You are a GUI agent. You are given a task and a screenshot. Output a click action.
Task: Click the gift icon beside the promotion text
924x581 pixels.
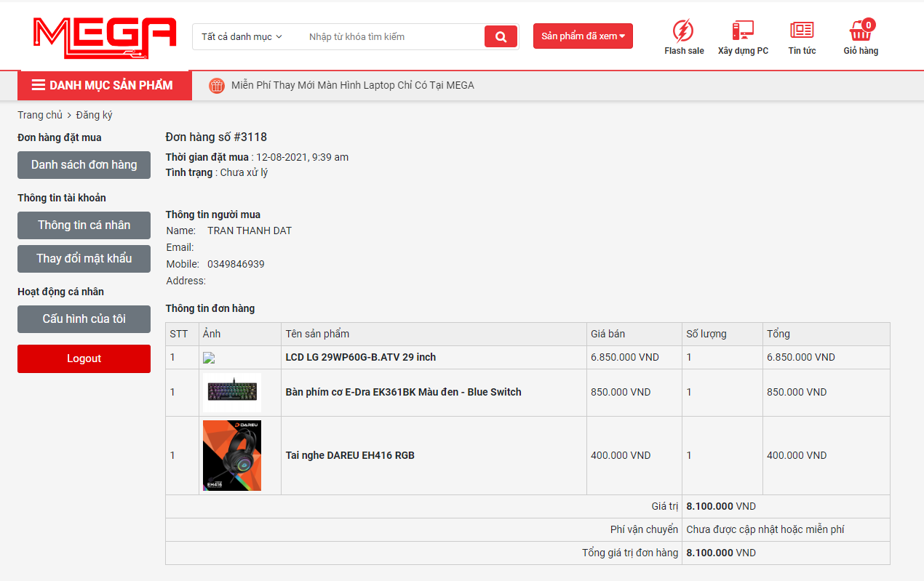[217, 86]
